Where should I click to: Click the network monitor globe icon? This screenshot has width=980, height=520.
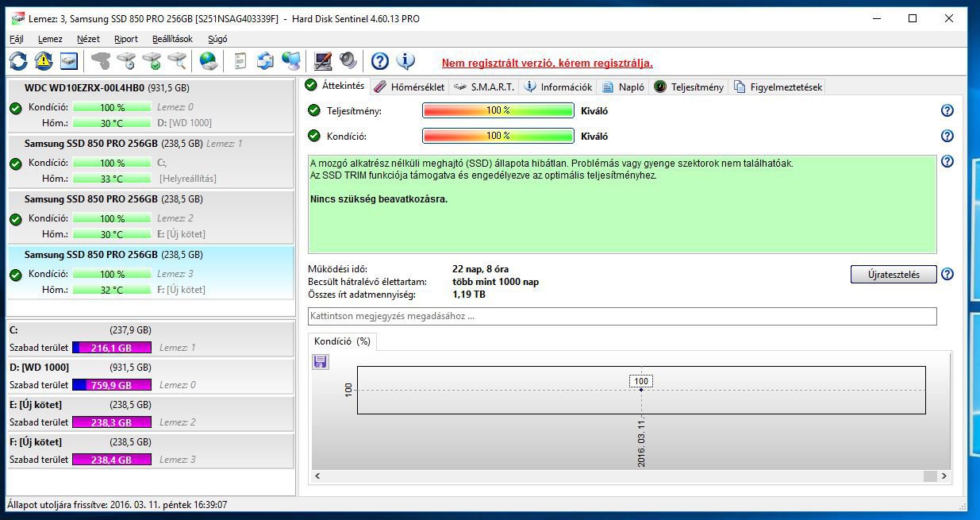291,60
